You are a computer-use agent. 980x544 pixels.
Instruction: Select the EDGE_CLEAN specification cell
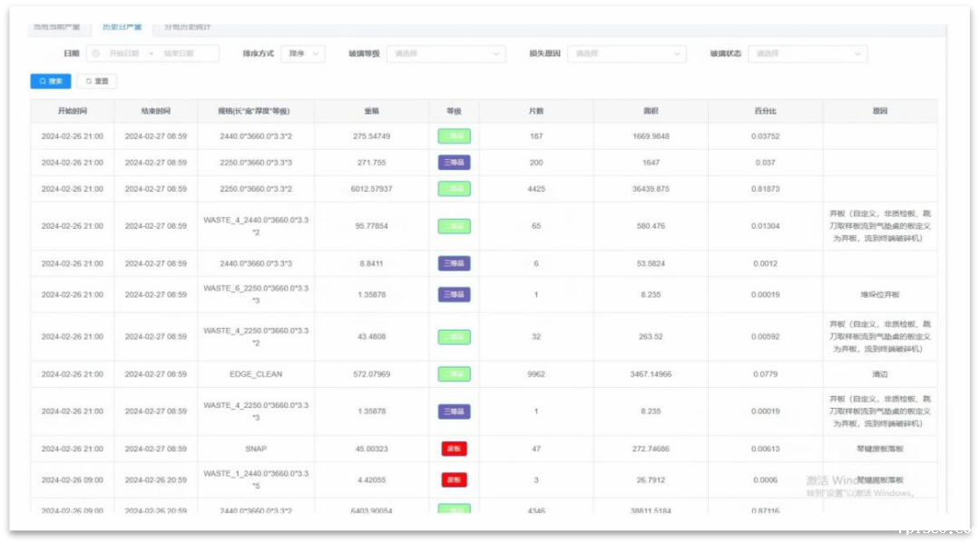pyautogui.click(x=256, y=374)
